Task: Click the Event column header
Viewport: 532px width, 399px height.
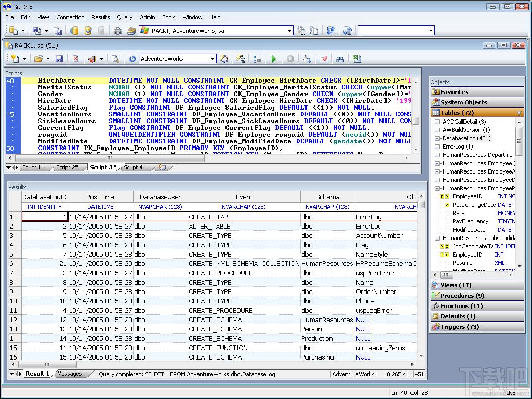Action: (244, 197)
